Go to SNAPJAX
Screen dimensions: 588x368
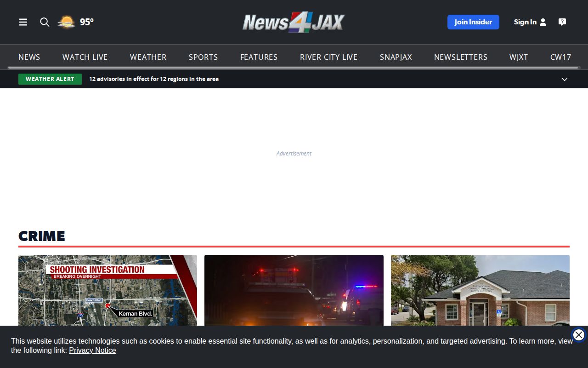[x=396, y=57]
